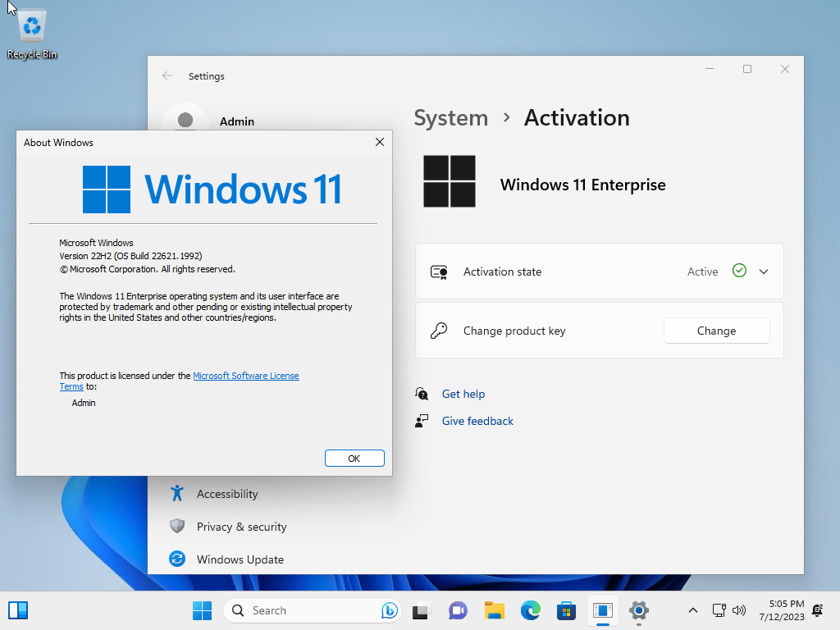
Task: Click the Windows 11 Enterprise edition text
Action: click(x=583, y=185)
